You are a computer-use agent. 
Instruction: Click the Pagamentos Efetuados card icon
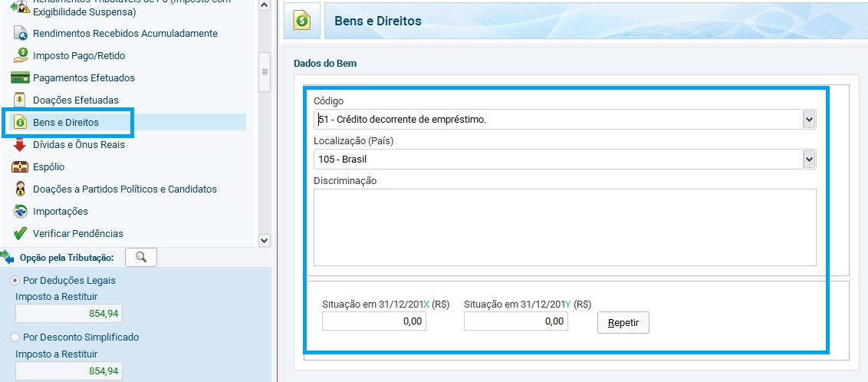point(20,77)
